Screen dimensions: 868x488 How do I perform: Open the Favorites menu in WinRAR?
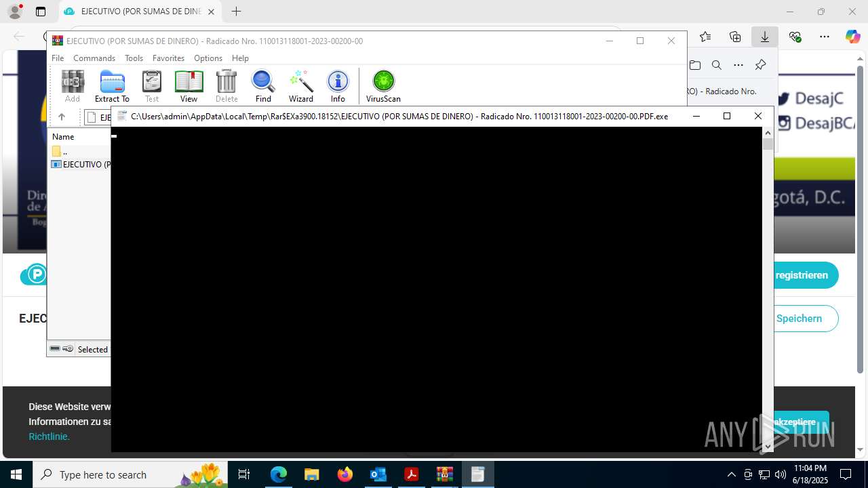tap(168, 58)
